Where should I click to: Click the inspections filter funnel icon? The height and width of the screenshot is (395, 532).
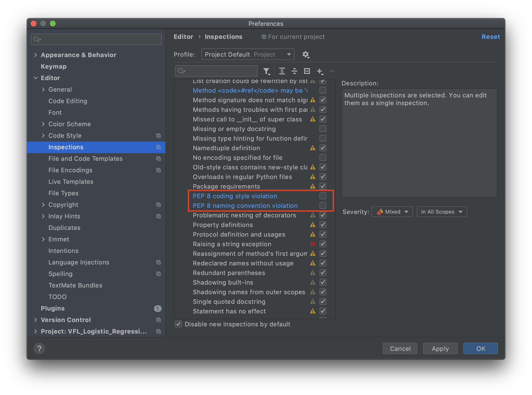click(266, 71)
